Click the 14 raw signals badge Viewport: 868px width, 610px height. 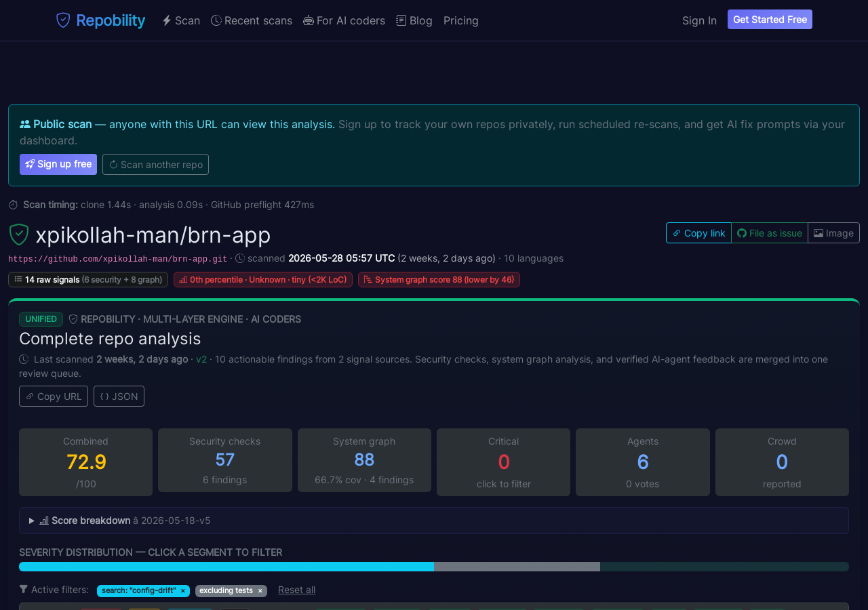(x=88, y=279)
